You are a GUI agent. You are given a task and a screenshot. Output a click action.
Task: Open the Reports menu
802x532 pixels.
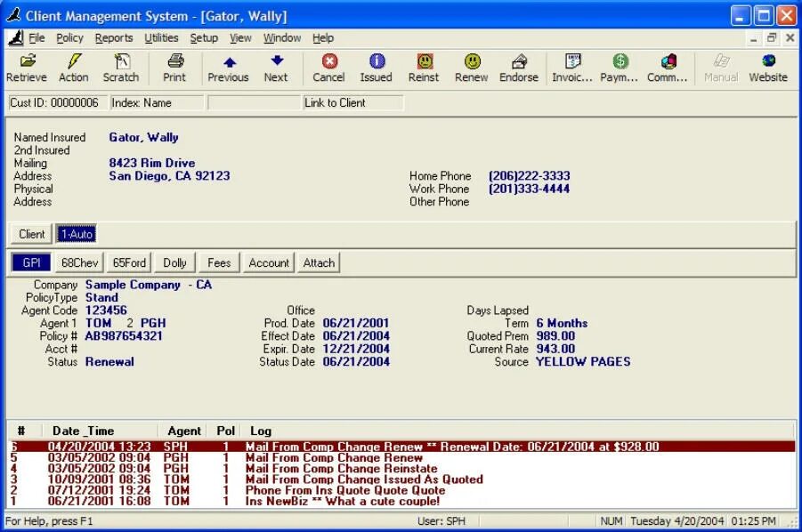[x=114, y=38]
